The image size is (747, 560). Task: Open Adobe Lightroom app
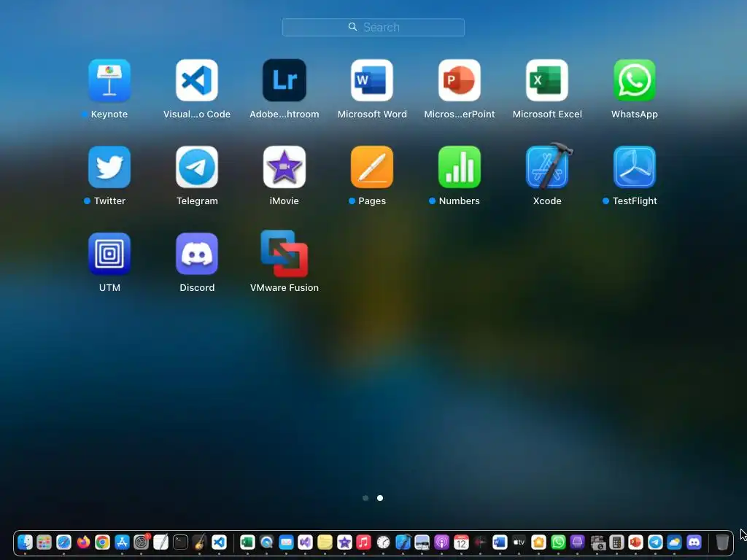click(x=285, y=80)
